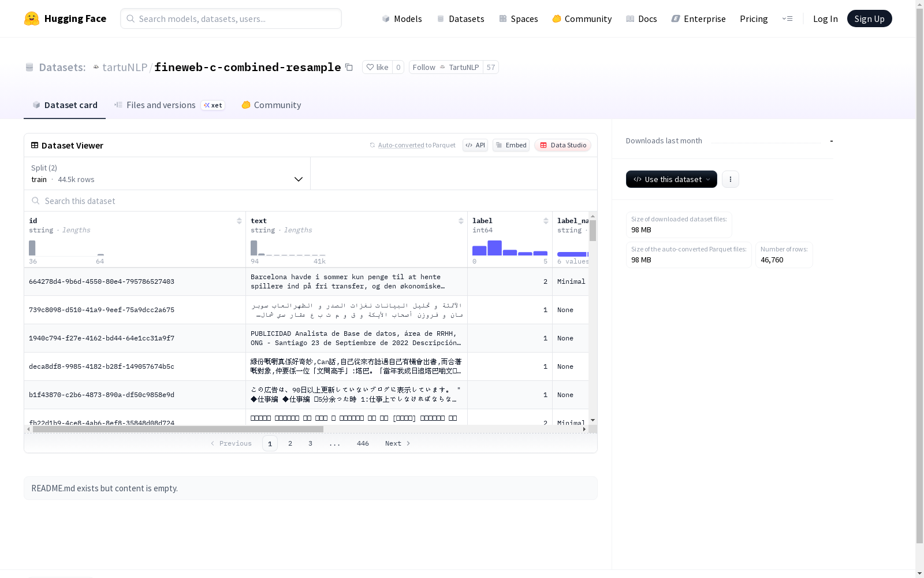Click the Log In link
Image resolution: width=924 pixels, height=578 pixels.
[x=825, y=18]
